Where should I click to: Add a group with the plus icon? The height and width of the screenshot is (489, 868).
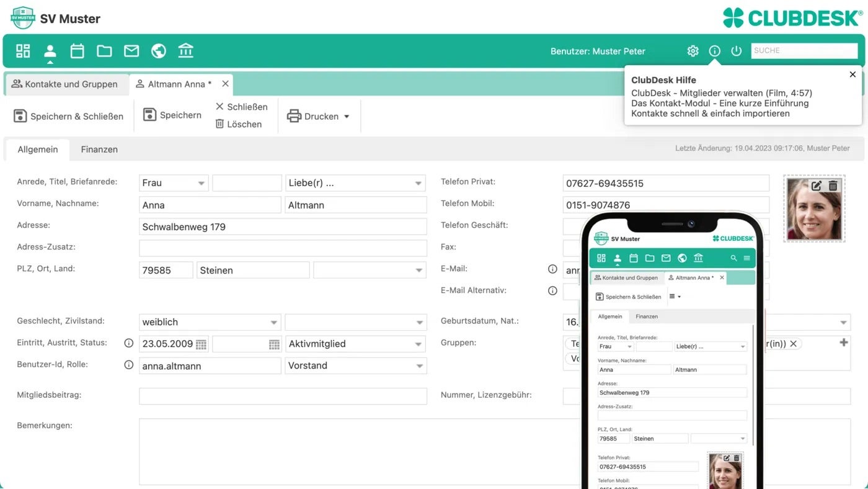pyautogui.click(x=844, y=343)
